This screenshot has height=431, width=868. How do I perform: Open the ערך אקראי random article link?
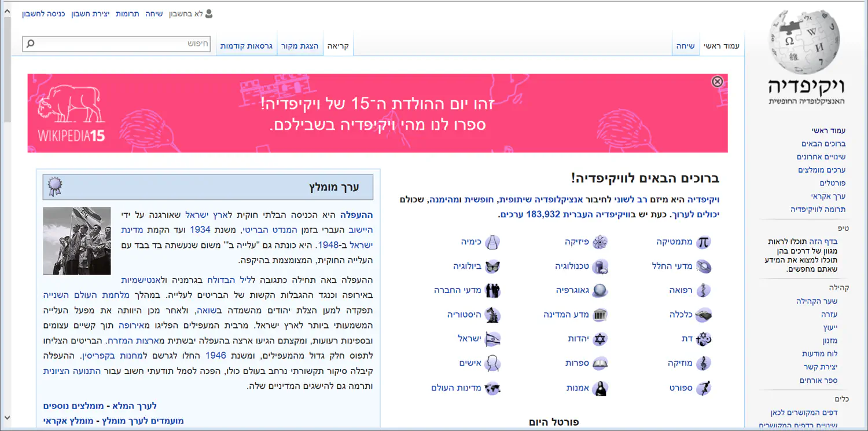(828, 196)
